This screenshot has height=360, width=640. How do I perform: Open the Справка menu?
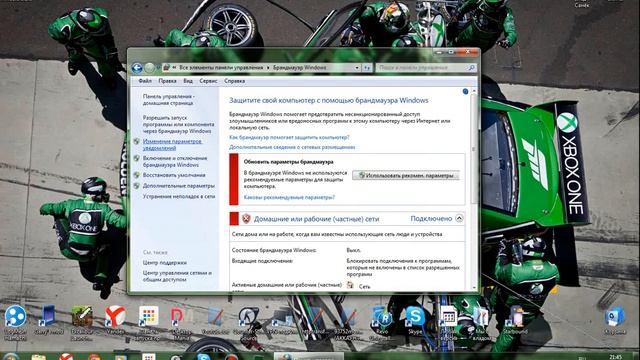(x=234, y=81)
